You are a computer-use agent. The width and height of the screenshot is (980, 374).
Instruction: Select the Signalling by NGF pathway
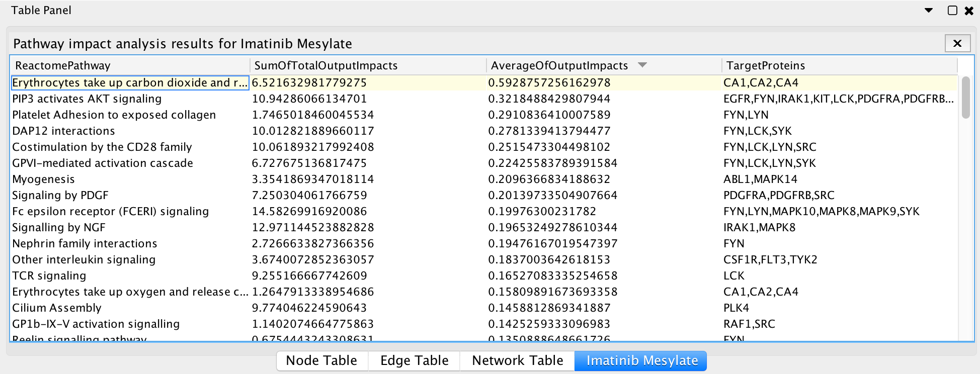coord(59,228)
